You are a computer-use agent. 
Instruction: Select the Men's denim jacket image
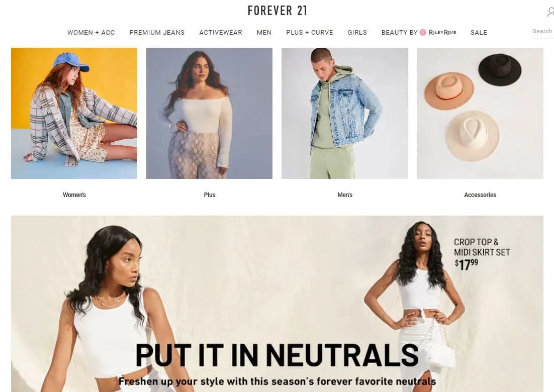pyautogui.click(x=345, y=114)
